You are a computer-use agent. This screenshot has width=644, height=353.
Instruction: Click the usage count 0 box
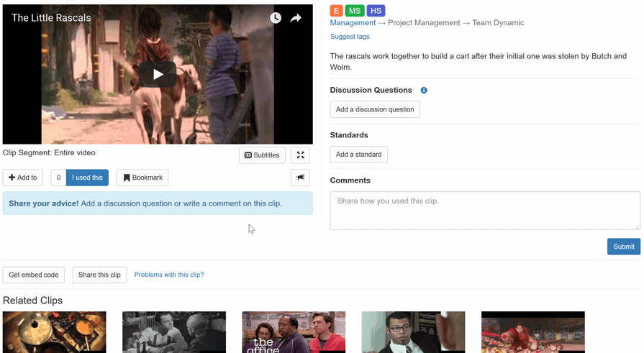click(x=58, y=178)
